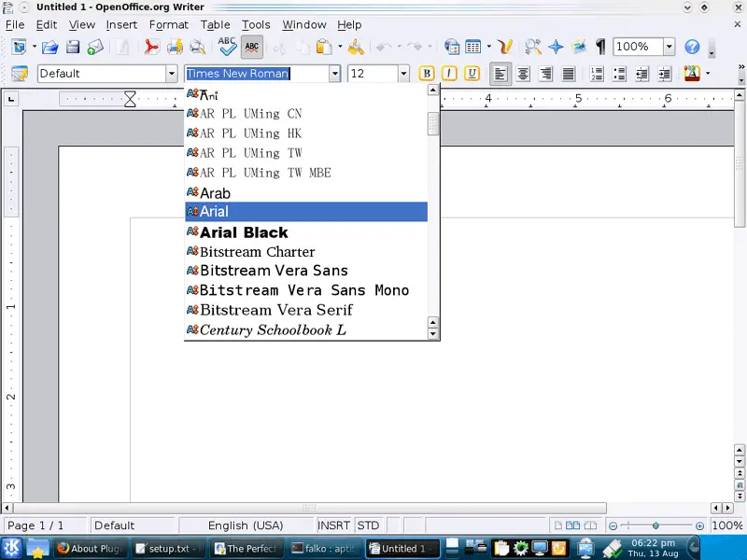Click the Paste icon
747x560 pixels.
(x=324, y=47)
